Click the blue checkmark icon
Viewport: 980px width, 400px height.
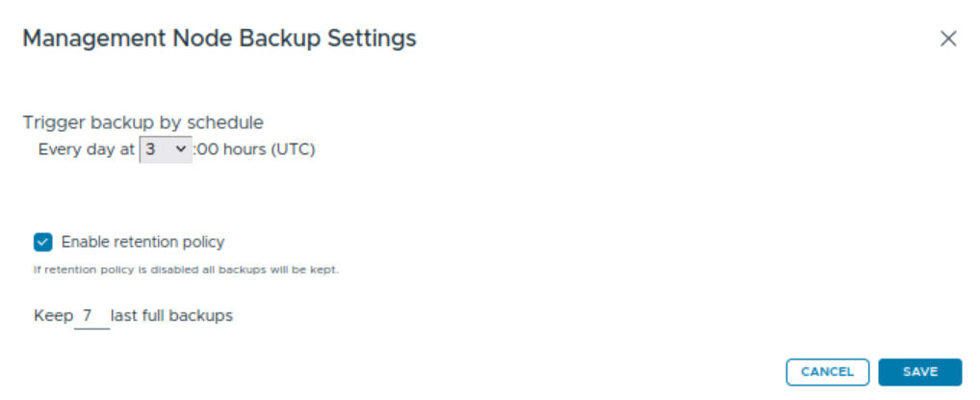42,242
